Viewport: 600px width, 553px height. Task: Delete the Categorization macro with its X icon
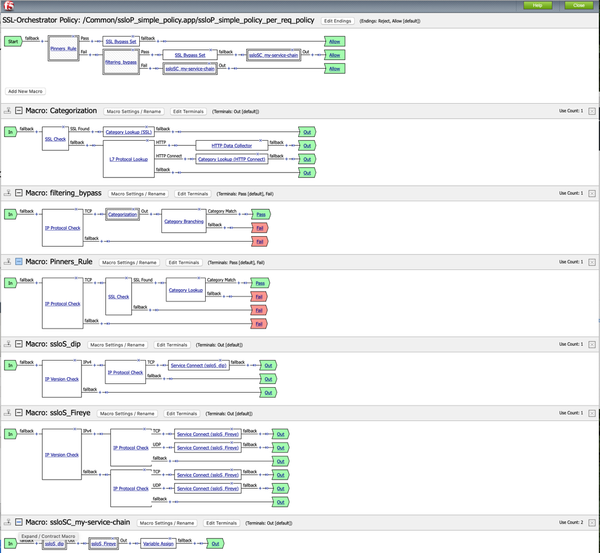(x=592, y=111)
